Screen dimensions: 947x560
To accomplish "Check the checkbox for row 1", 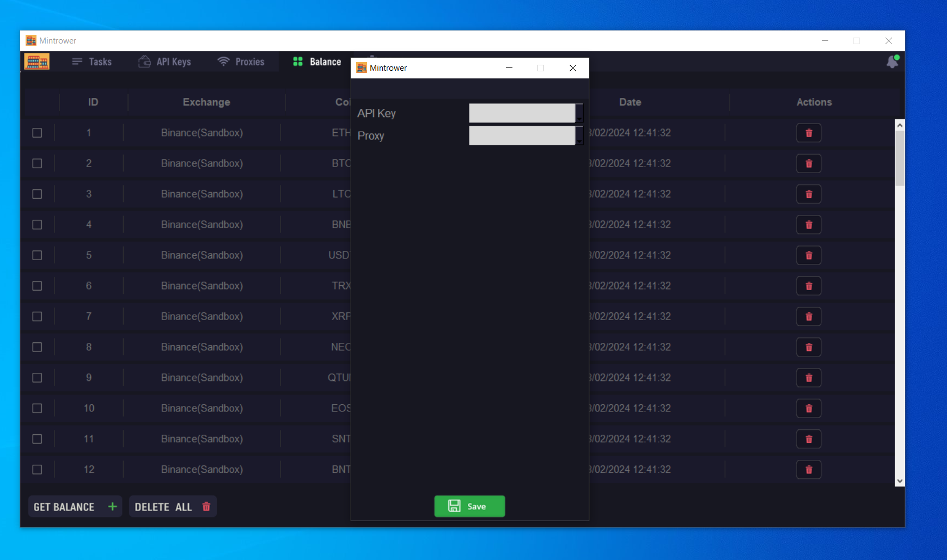I will [x=37, y=133].
